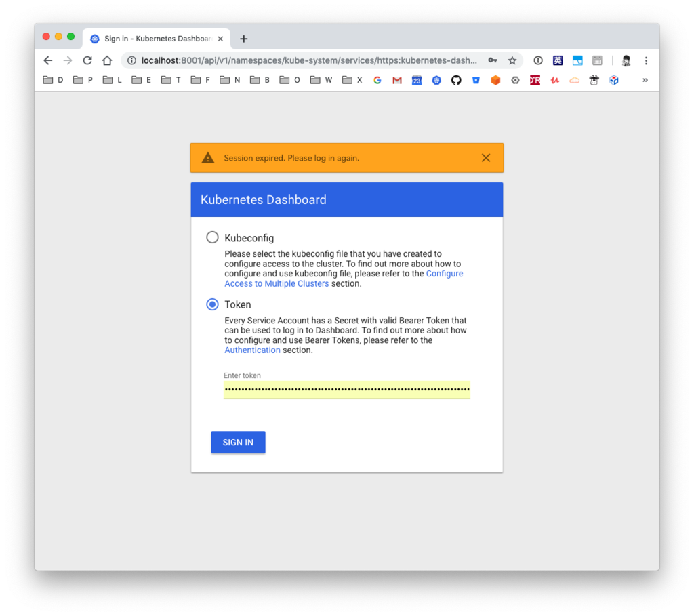694x616 pixels.
Task: Open the red scribble logo bookmark
Action: click(x=554, y=80)
